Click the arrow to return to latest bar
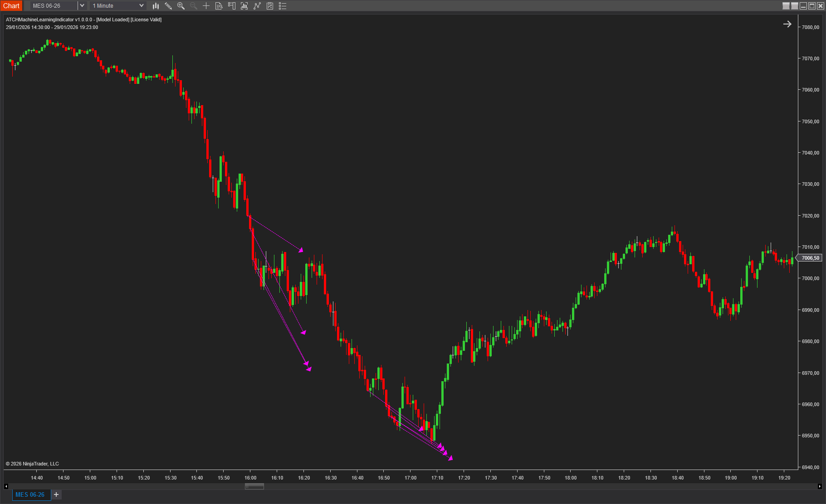Screen dimensions: 826x504 (x=787, y=24)
